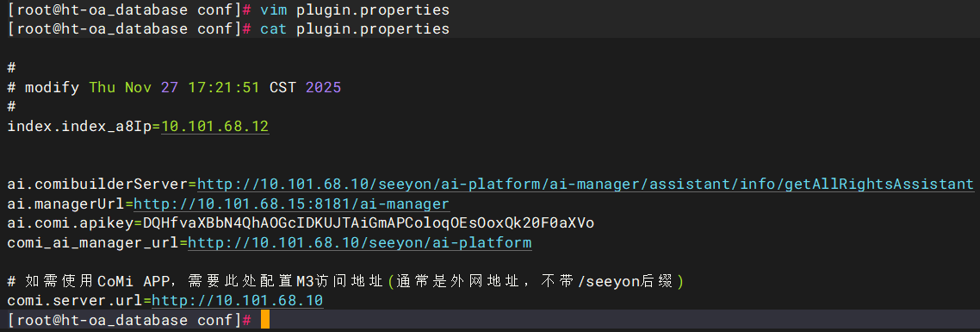This screenshot has height=332, width=980.
Task: Open the comi_ai_manager_url ai-platform link
Action: click(x=360, y=242)
